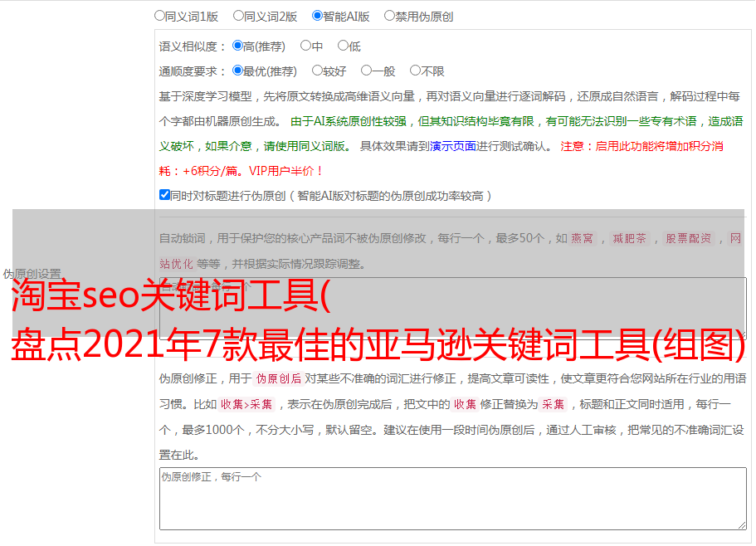Image resolution: width=756 pixels, height=546 pixels.
Task: Set 通顺度要求 to 最优(推荐)
Action: point(237,71)
